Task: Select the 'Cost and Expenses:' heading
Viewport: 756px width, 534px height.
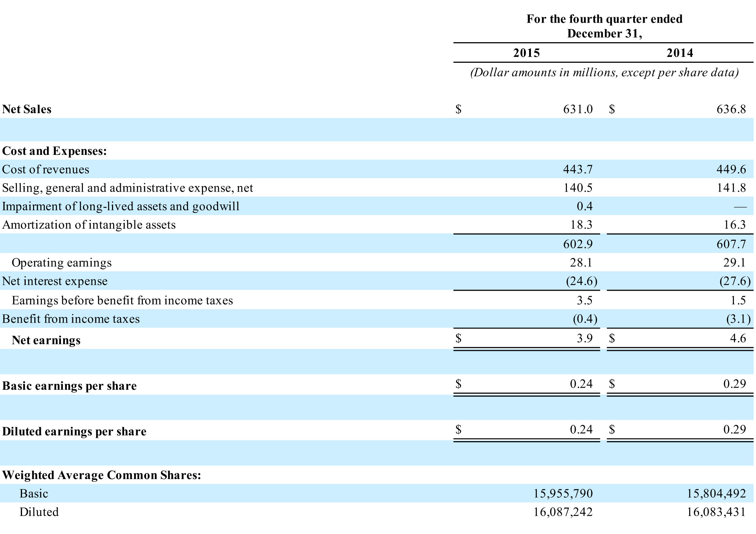Action: [54, 151]
